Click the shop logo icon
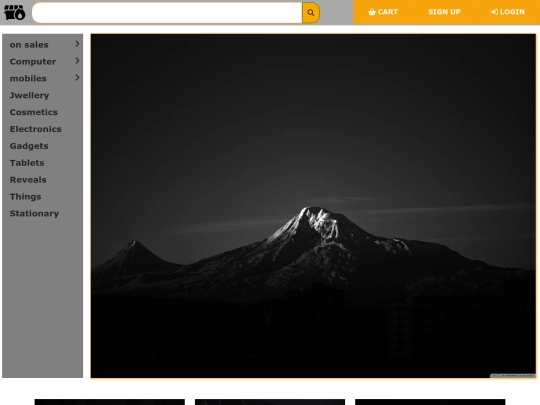Viewport: 540px width, 405px height. (x=14, y=12)
